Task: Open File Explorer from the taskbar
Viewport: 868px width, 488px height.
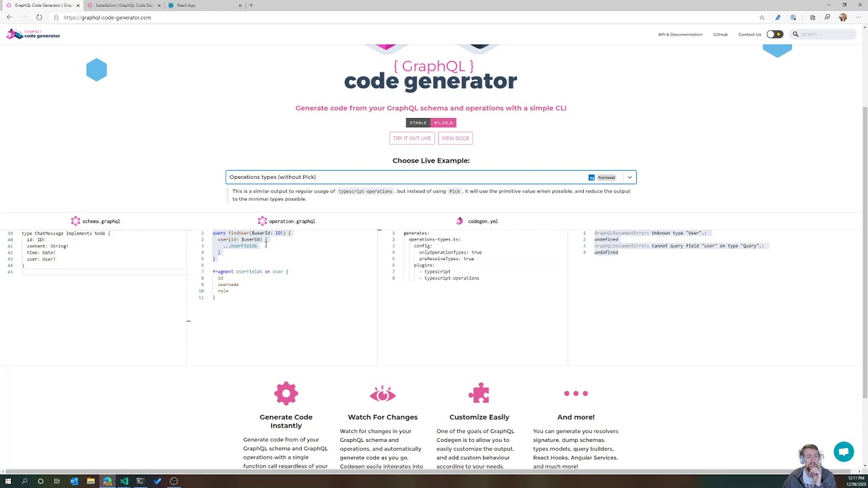Action: click(90, 481)
